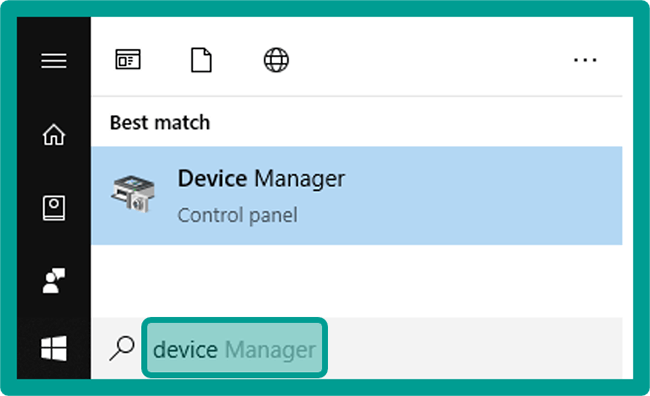The image size is (650, 396).
Task: Click the typed word "device" in search box
Action: tap(185, 349)
